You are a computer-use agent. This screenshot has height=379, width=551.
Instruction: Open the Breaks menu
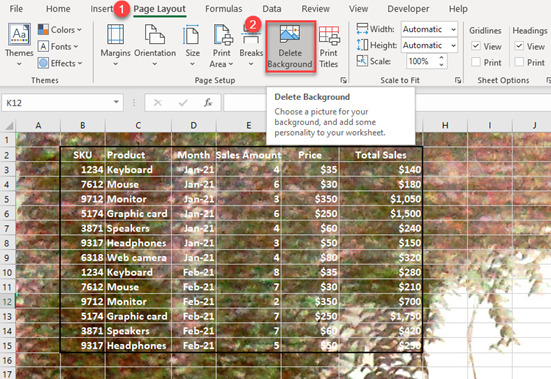tap(251, 45)
